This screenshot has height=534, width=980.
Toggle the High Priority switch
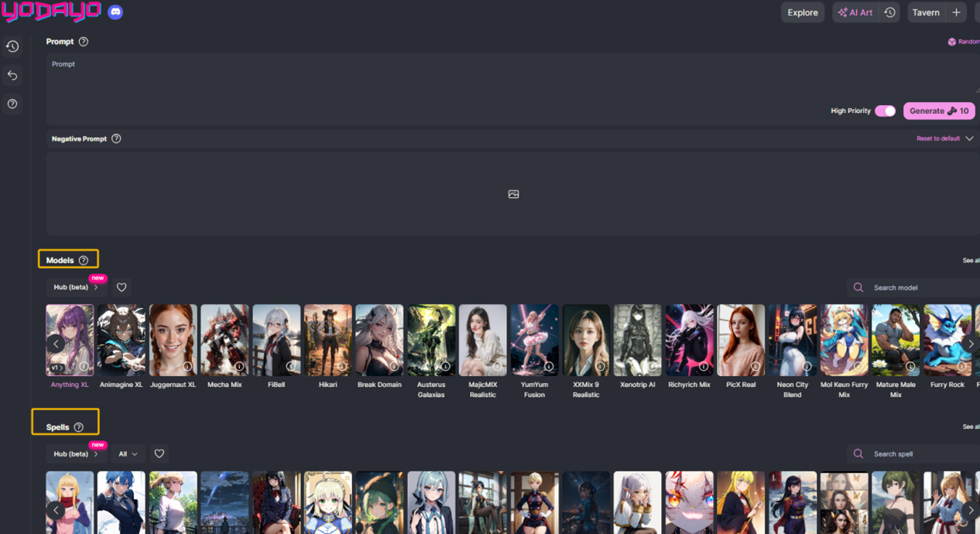coord(885,111)
